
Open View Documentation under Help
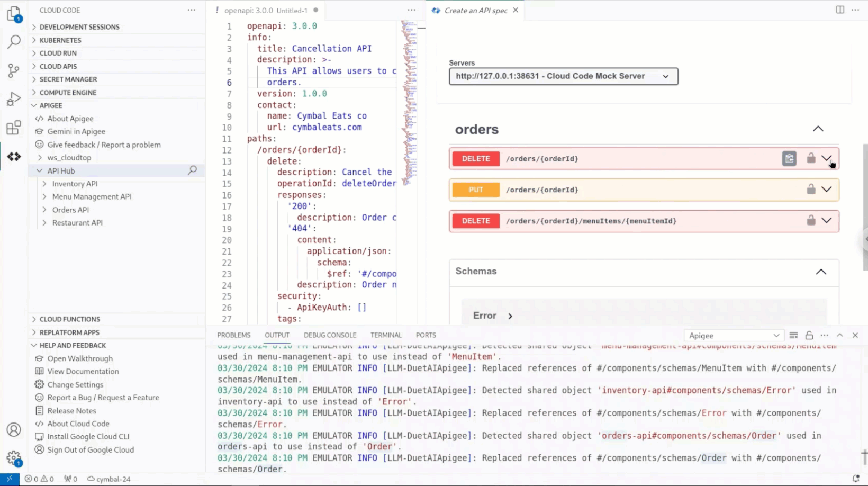[83, 371]
